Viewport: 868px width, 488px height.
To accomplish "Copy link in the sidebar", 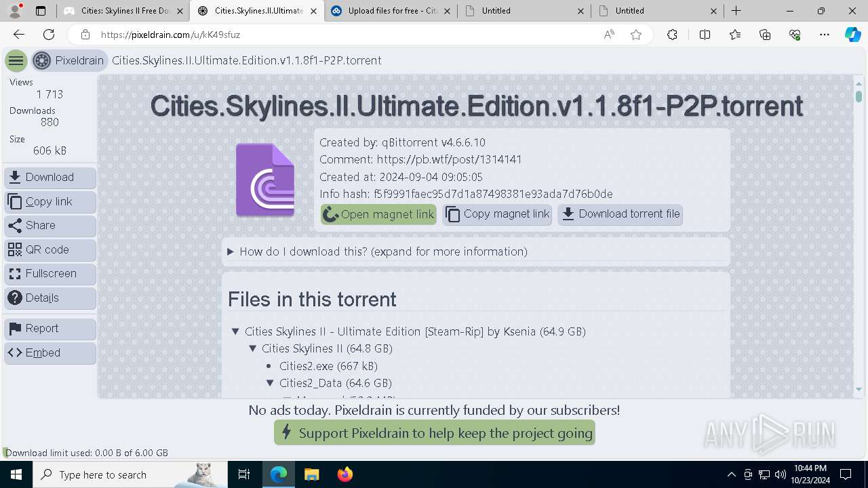I will coord(50,202).
